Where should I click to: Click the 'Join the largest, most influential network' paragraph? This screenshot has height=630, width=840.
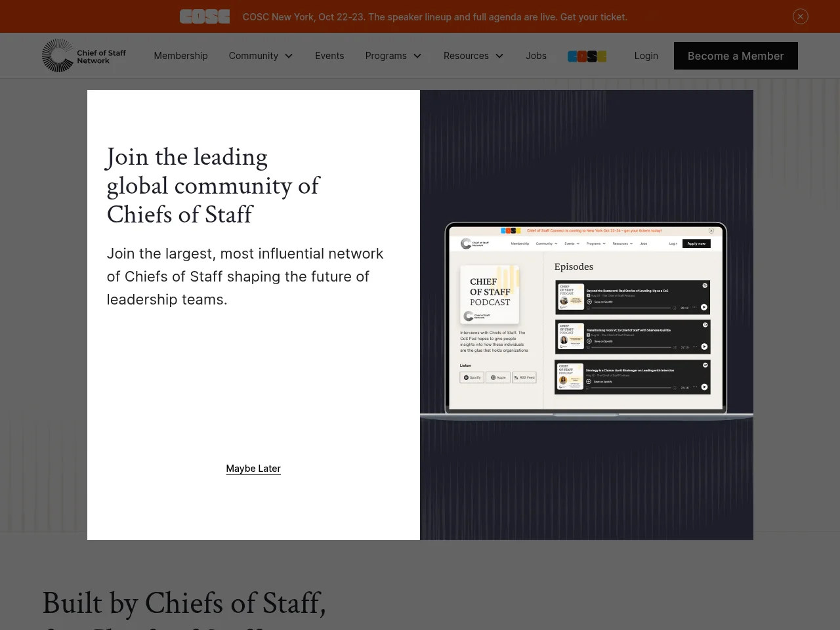pos(245,276)
